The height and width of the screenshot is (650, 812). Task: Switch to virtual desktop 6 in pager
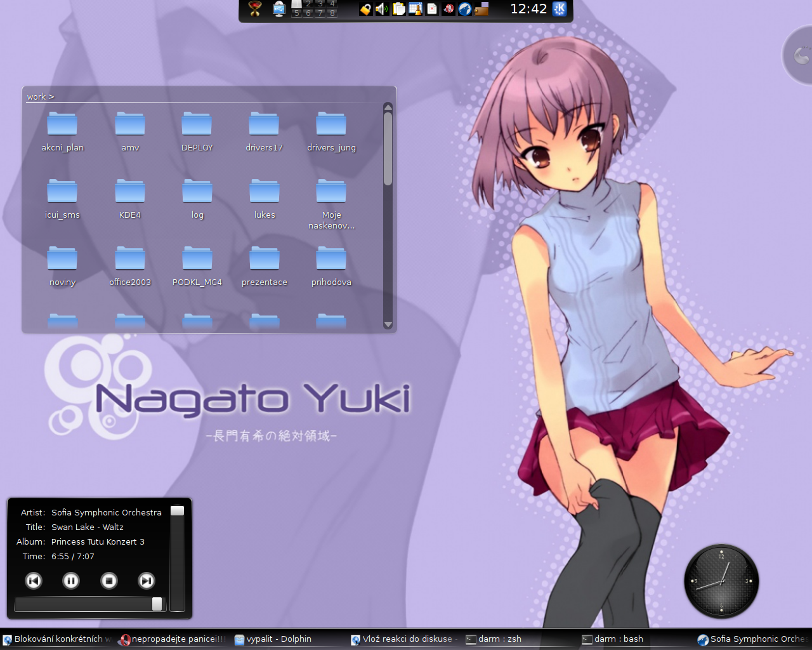coord(308,13)
